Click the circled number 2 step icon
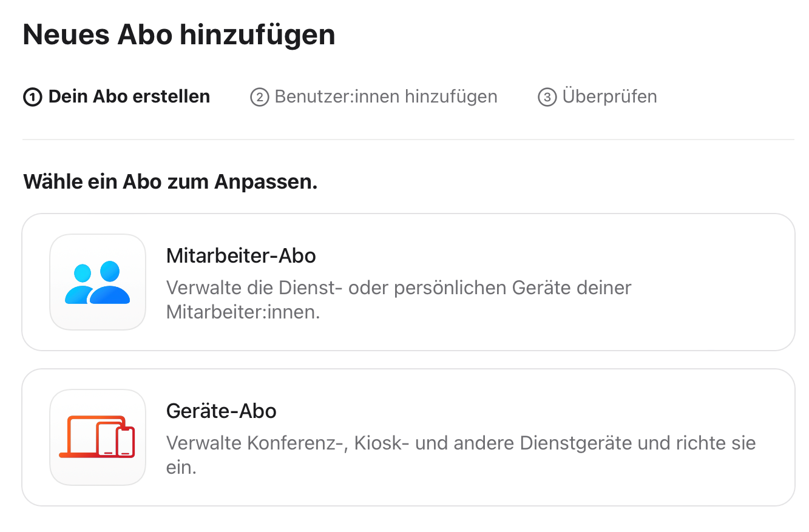809x532 pixels. (259, 97)
